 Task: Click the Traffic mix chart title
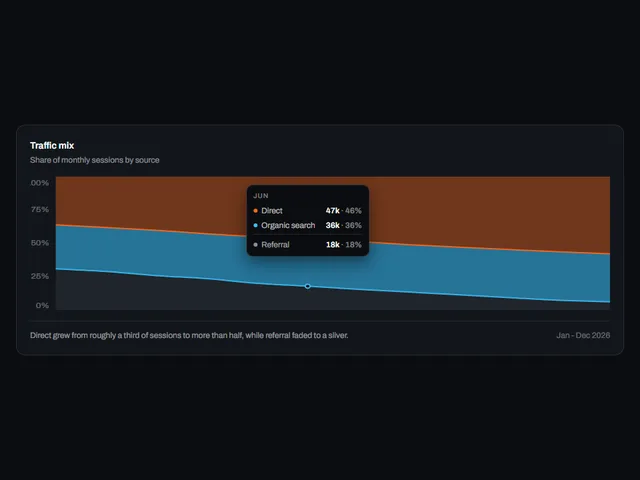[52, 146]
